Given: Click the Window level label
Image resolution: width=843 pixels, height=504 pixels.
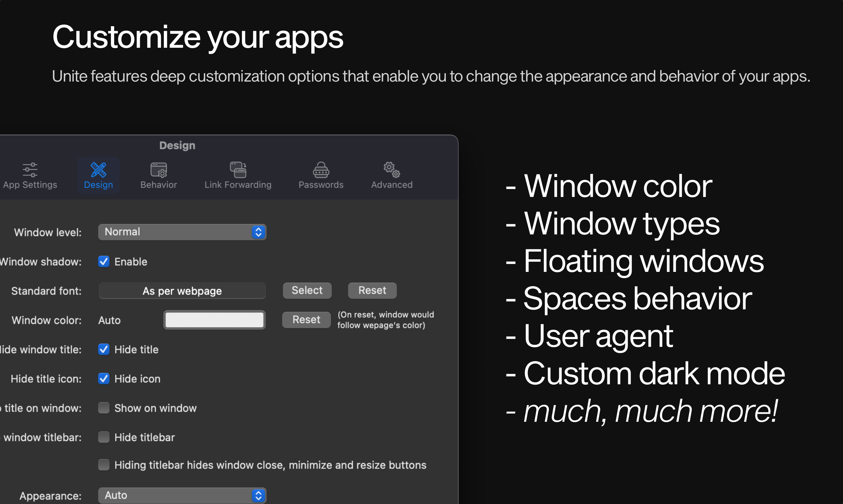Looking at the screenshot, I should [x=47, y=232].
